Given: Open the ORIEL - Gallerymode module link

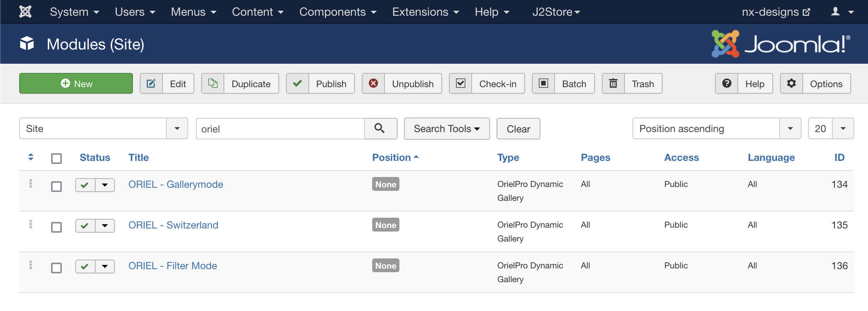Looking at the screenshot, I should 176,184.
